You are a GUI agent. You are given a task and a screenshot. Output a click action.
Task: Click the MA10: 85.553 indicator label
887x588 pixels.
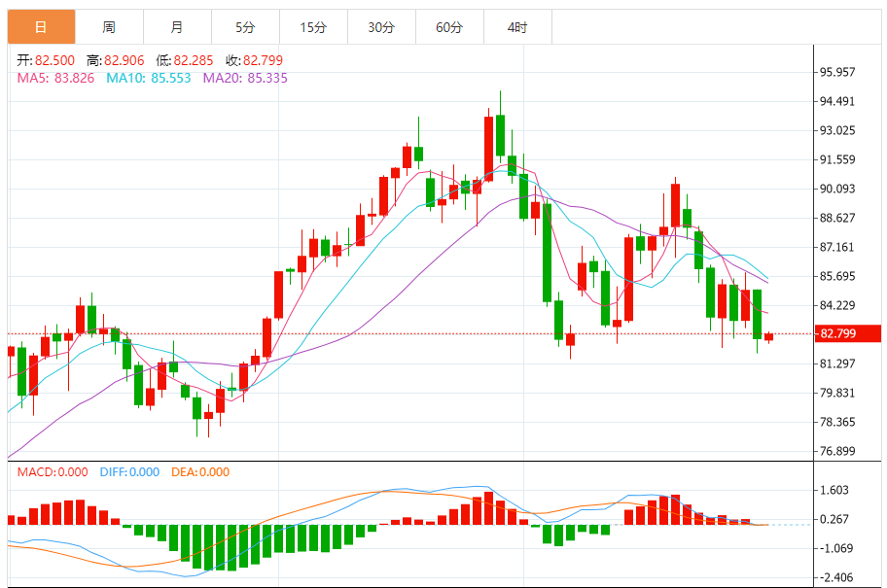click(149, 78)
